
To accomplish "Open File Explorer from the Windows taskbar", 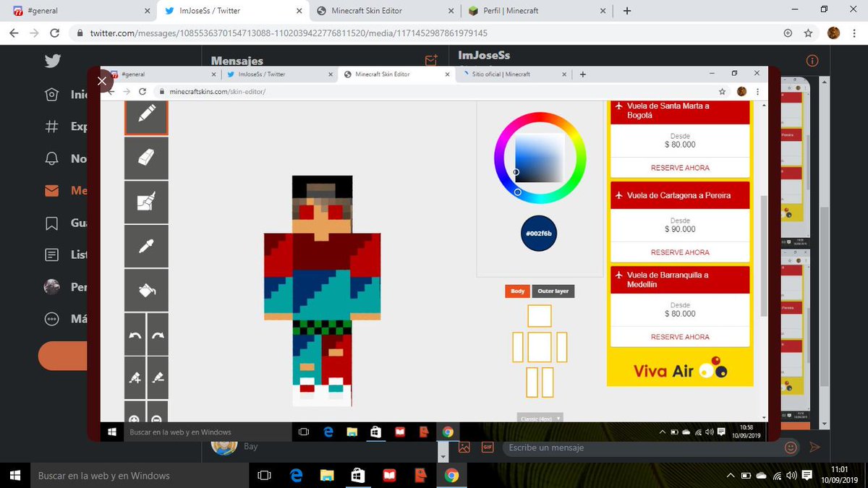I will click(328, 476).
